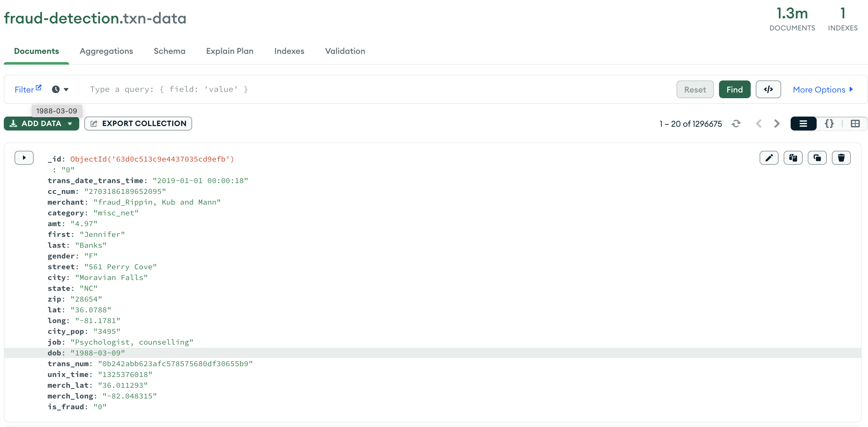
Task: Click the edit document pencil icon
Action: pyautogui.click(x=768, y=158)
